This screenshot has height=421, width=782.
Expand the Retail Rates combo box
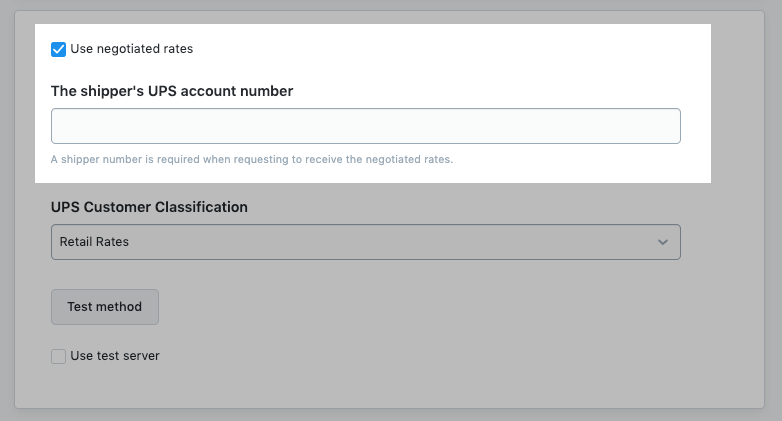coord(365,242)
